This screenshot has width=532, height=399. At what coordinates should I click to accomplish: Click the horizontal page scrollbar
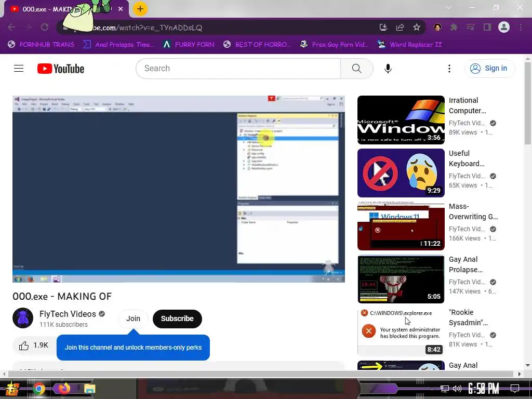(261, 374)
